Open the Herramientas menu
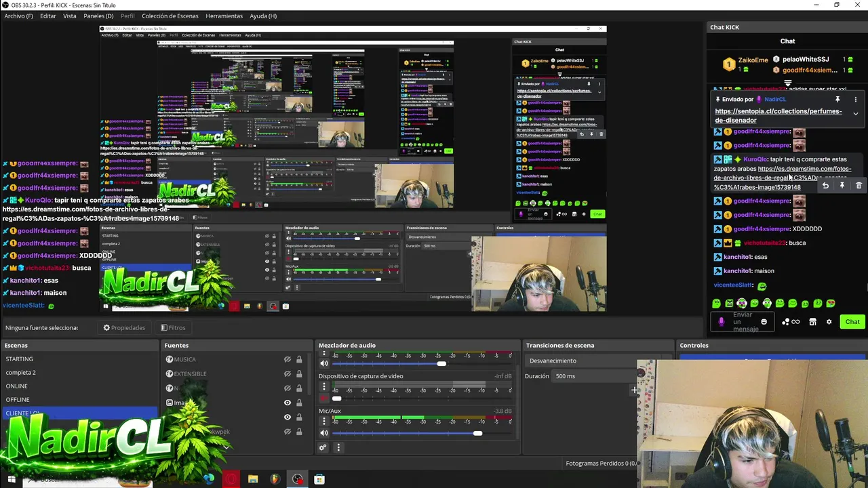This screenshot has width=868, height=488. tap(224, 16)
